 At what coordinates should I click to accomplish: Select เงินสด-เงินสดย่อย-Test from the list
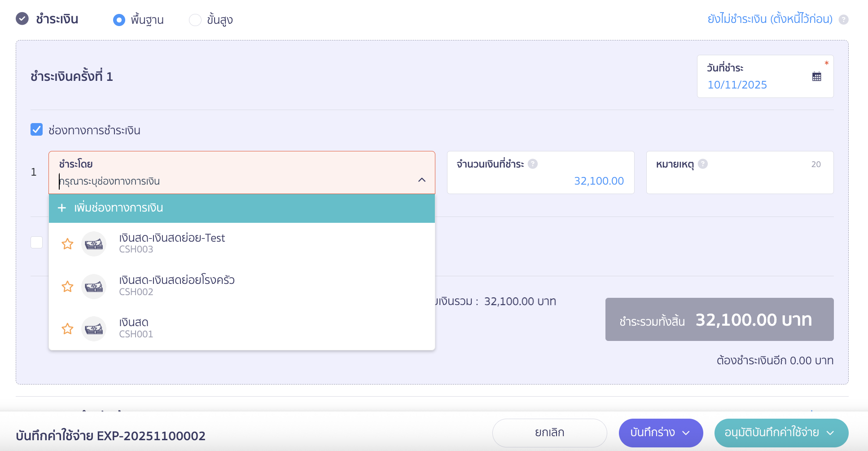click(x=172, y=243)
